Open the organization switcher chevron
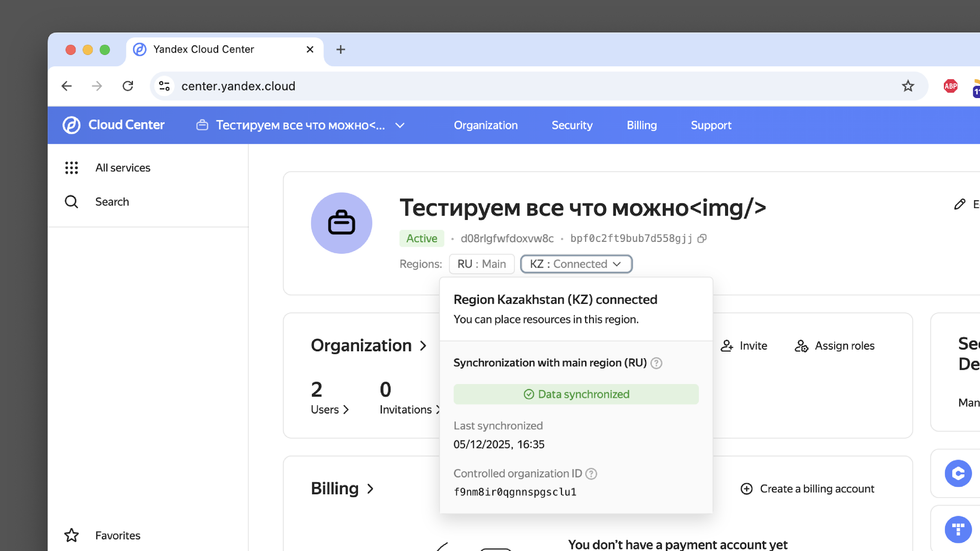This screenshot has width=980, height=551. tap(400, 125)
